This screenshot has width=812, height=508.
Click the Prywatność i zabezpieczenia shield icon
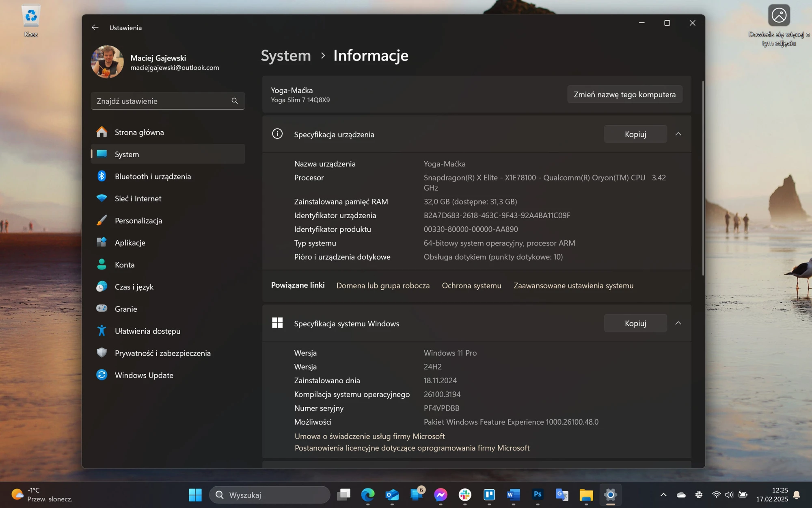coord(101,353)
